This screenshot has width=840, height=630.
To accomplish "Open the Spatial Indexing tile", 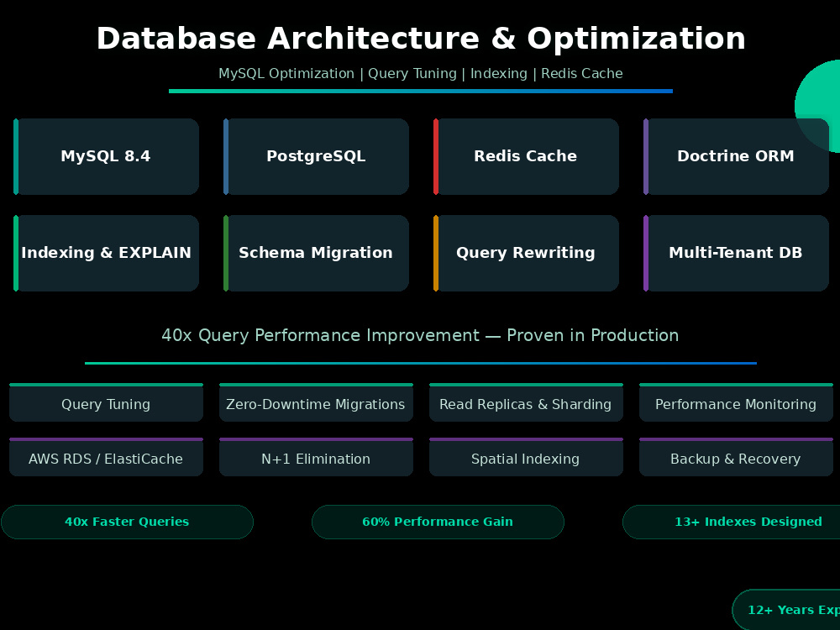I will [526, 457].
